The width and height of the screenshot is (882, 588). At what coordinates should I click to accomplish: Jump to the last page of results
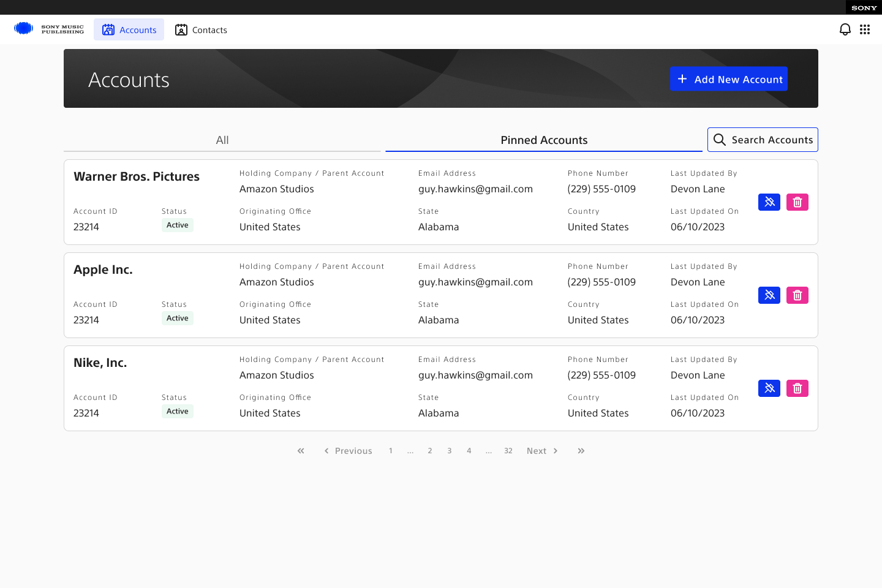(x=581, y=451)
